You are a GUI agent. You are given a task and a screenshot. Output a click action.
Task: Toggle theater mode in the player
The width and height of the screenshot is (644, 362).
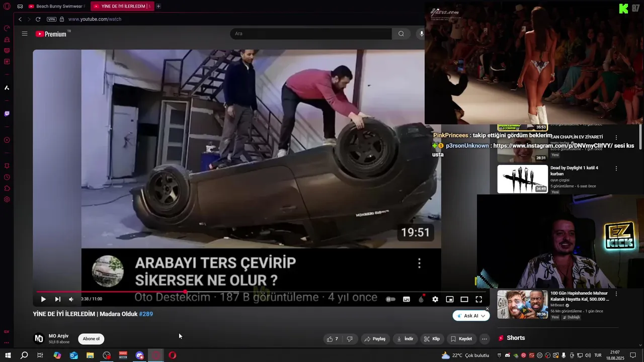coord(464,299)
